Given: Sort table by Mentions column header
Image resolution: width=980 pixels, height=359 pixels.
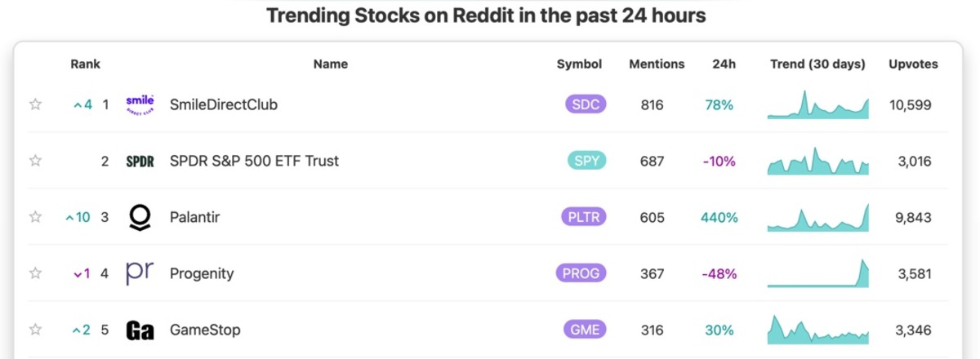Looking at the screenshot, I should [657, 64].
